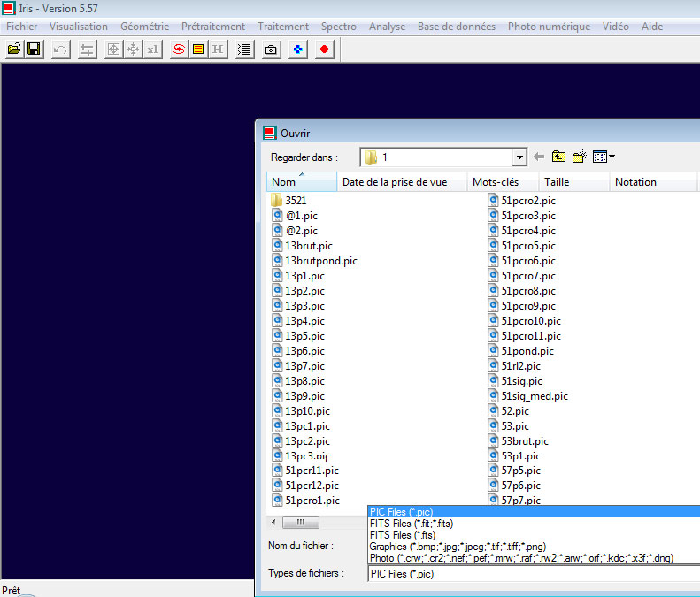The image size is (700, 597).
Task: Choose FITS Files (*.fit;*.fits) option
Action: click(534, 524)
